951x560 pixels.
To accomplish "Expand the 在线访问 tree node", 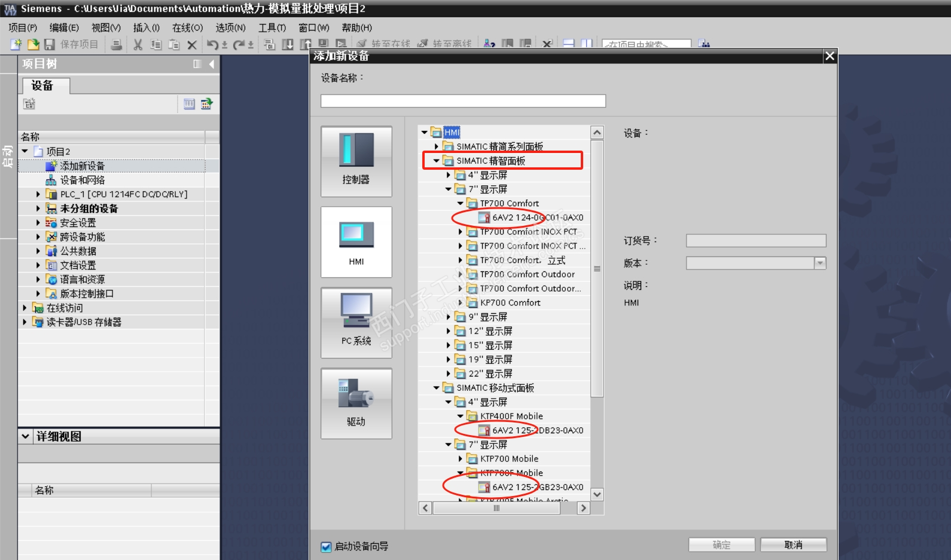I will click(x=25, y=308).
